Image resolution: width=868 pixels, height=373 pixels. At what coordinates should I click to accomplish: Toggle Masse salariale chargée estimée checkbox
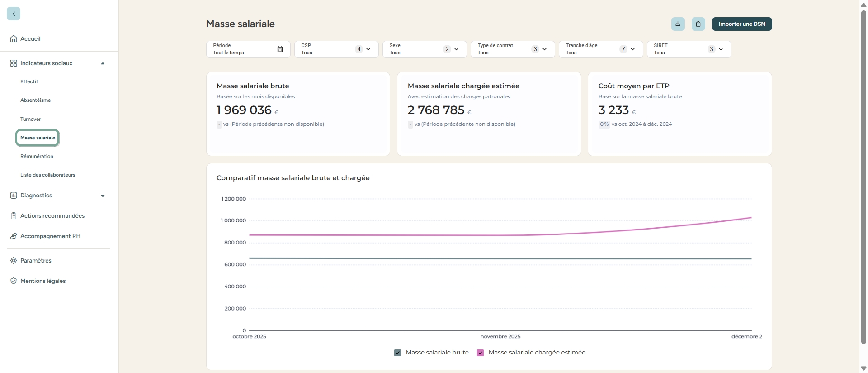(480, 353)
